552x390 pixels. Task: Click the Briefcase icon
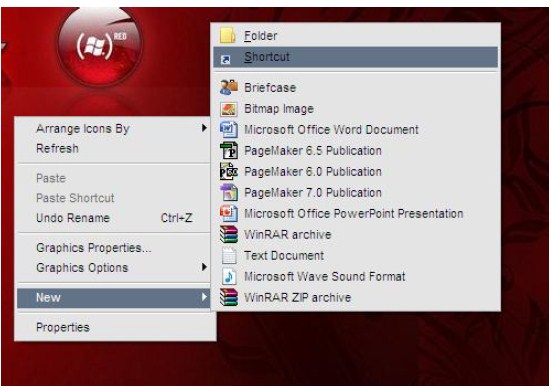point(229,87)
